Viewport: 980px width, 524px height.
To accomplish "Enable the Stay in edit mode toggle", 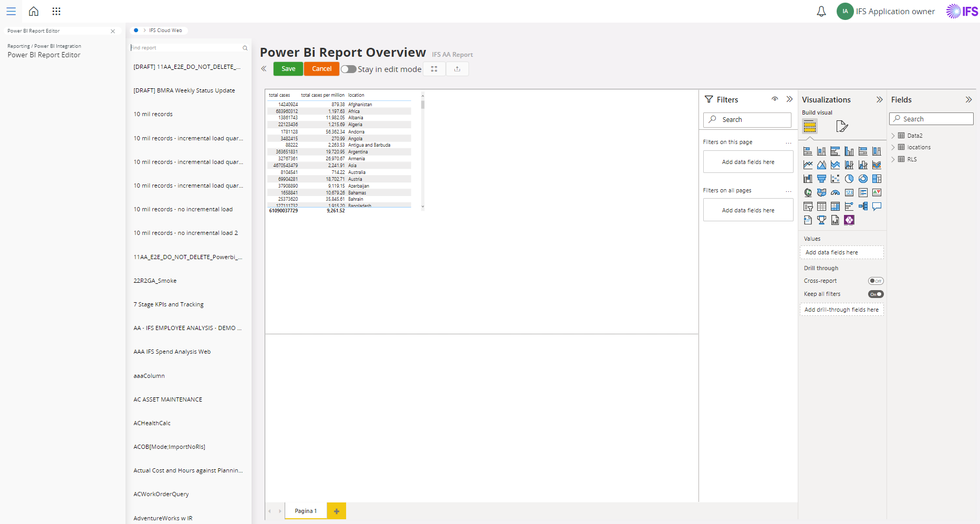I will [348, 69].
